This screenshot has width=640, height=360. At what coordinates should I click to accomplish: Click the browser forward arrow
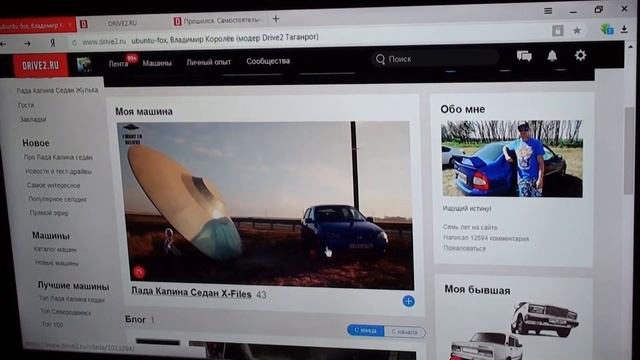click(x=27, y=43)
